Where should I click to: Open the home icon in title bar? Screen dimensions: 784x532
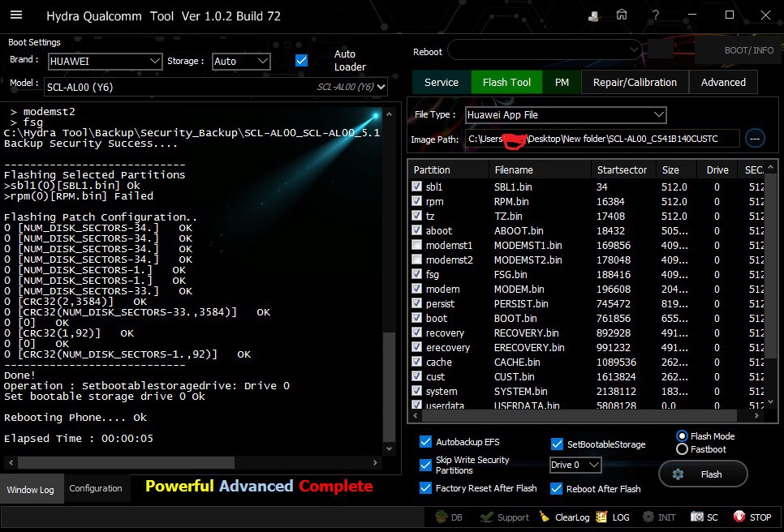(x=622, y=15)
